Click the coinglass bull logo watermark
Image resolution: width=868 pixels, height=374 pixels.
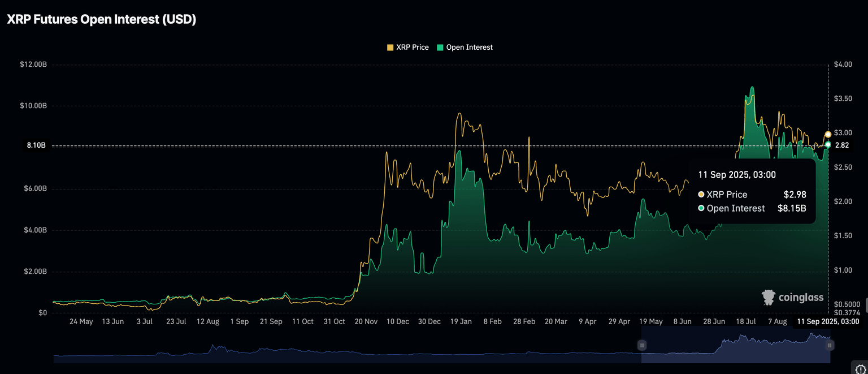tap(768, 298)
